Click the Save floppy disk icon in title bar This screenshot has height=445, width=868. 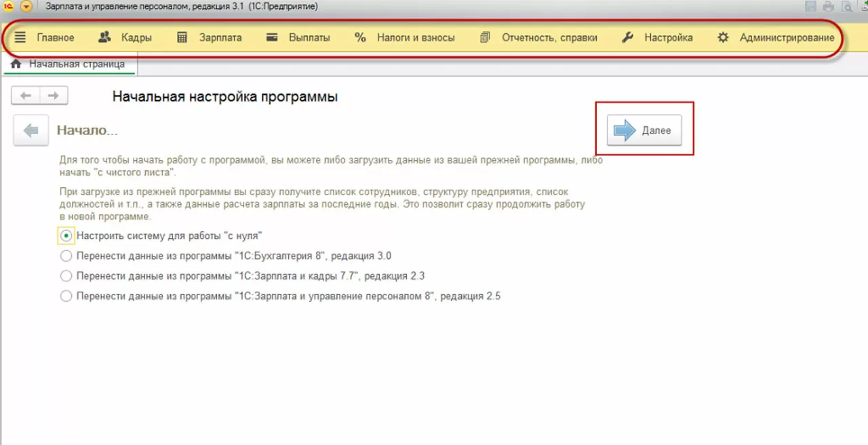810,7
